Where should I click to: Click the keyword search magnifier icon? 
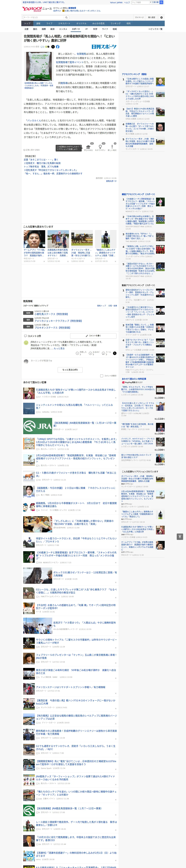click(66, 18)
